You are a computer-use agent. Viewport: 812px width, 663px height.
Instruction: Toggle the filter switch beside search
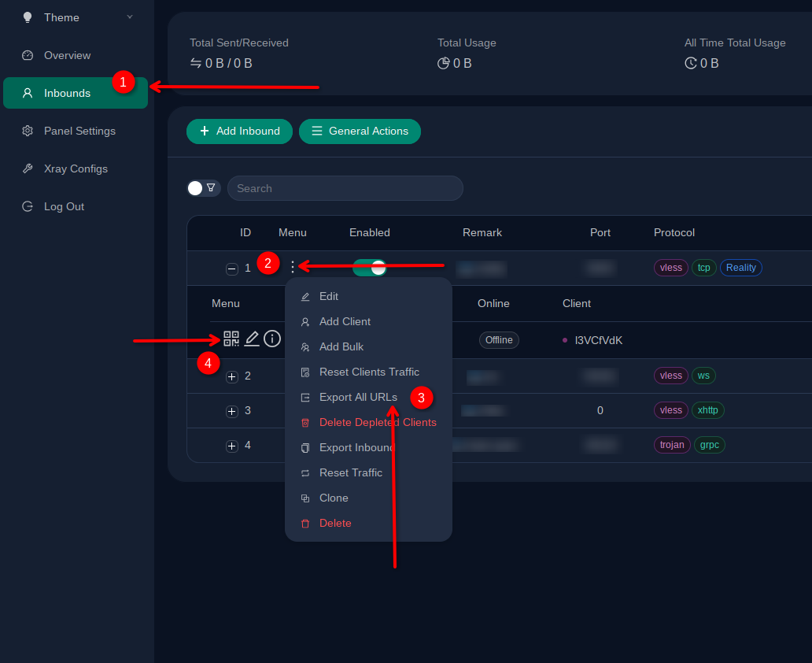[x=203, y=188]
